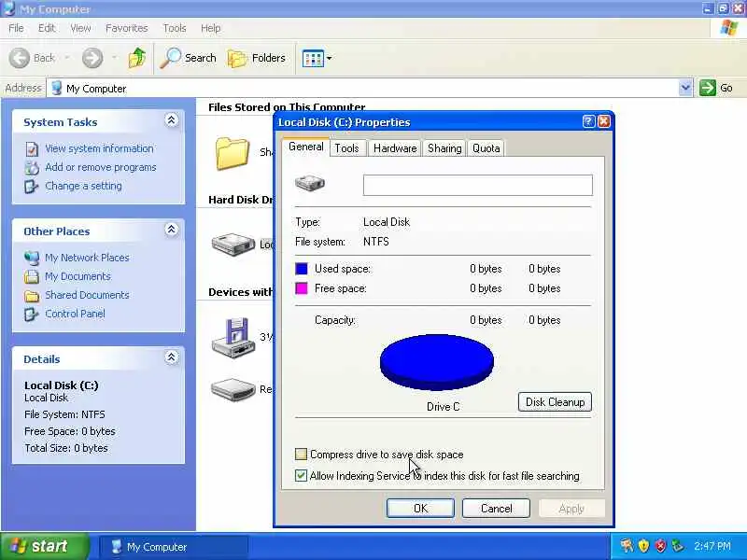Switch to the Tools tab
The height and width of the screenshot is (560, 747).
tap(346, 148)
